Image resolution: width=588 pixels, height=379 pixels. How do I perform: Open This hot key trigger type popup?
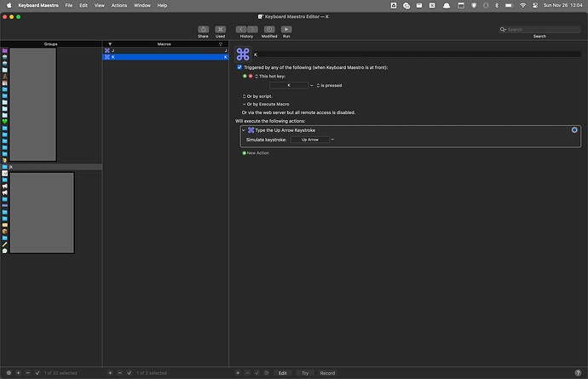point(257,76)
